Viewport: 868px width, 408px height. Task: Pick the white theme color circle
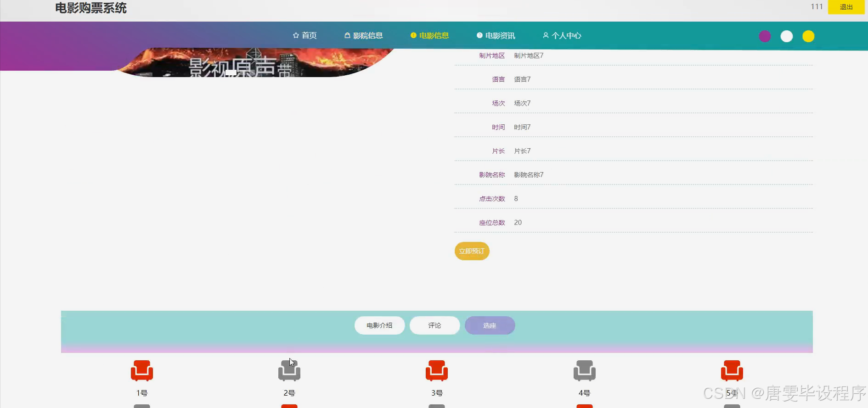click(787, 36)
